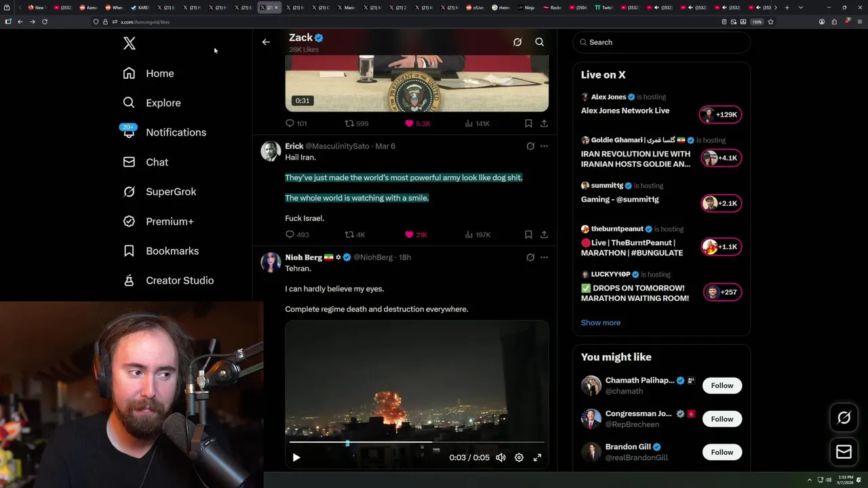Open the President's desk video thumbnail

(x=416, y=83)
